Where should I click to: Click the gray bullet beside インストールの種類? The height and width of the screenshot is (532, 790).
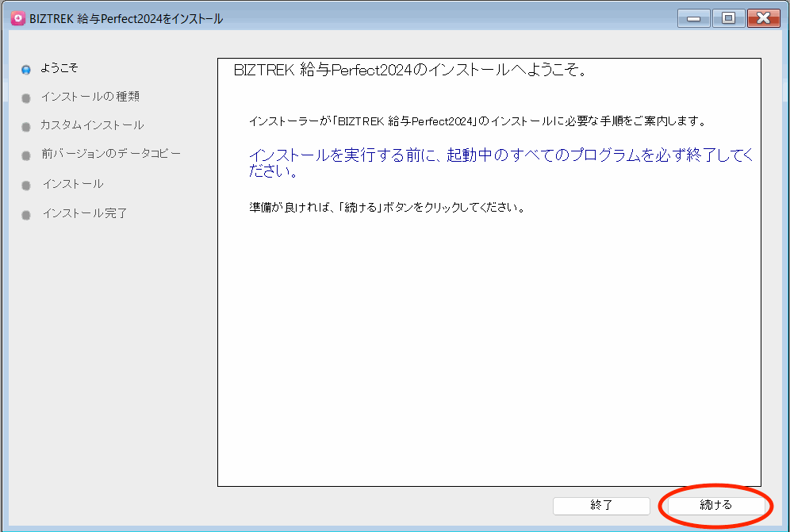coord(26,98)
